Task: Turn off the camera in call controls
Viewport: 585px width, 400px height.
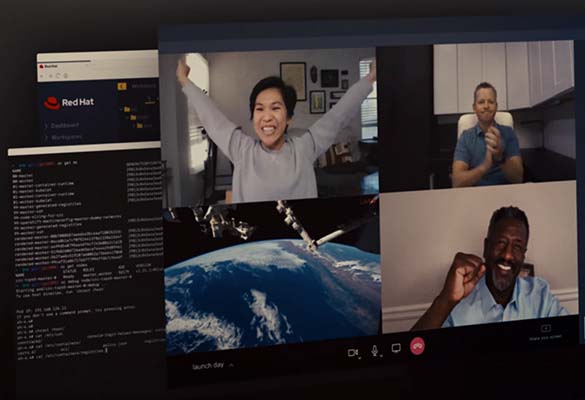Action: tap(352, 353)
